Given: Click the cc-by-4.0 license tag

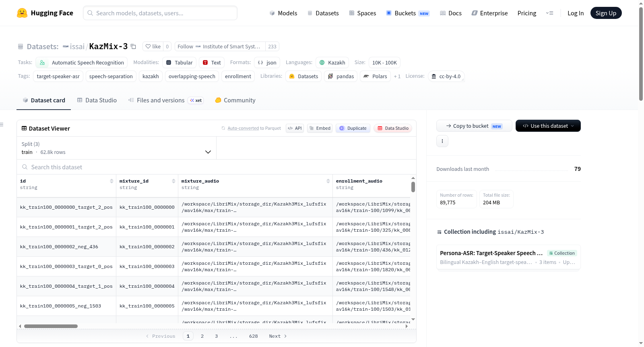Looking at the screenshot, I should pyautogui.click(x=446, y=76).
